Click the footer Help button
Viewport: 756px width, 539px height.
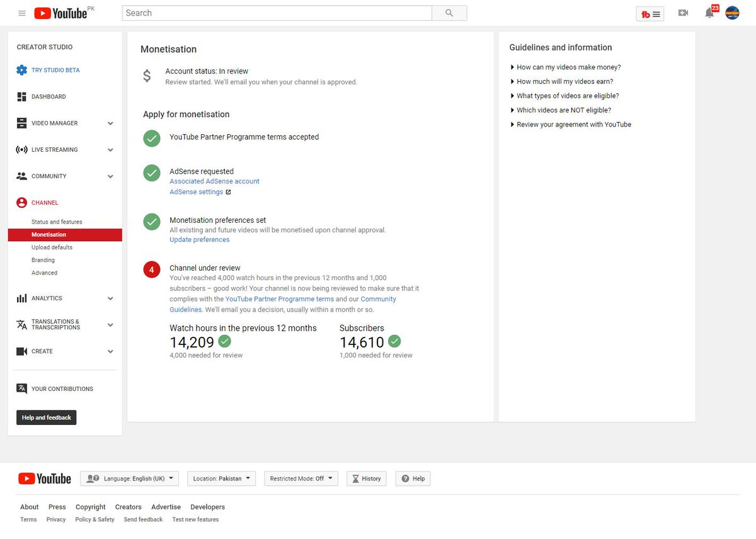(413, 479)
